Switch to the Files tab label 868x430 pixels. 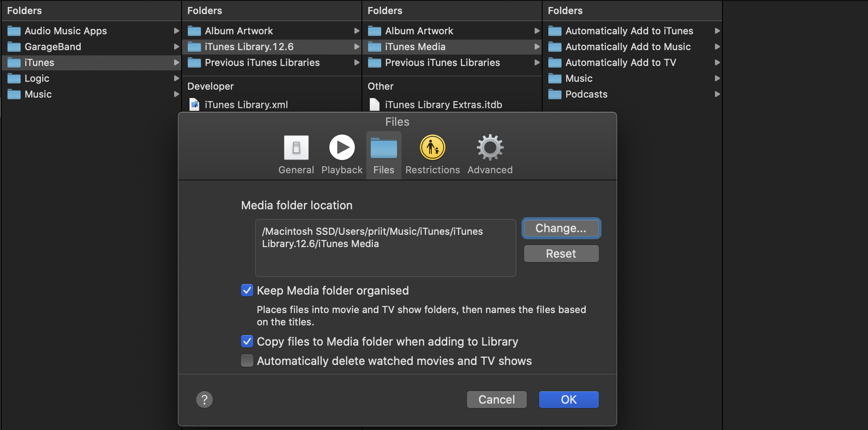384,170
